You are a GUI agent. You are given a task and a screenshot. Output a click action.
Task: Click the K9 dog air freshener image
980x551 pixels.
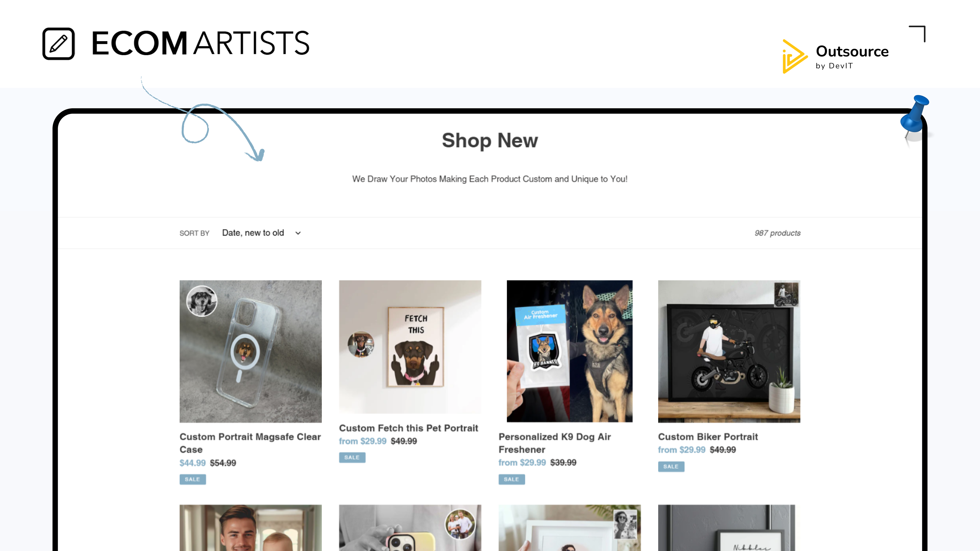click(x=569, y=351)
